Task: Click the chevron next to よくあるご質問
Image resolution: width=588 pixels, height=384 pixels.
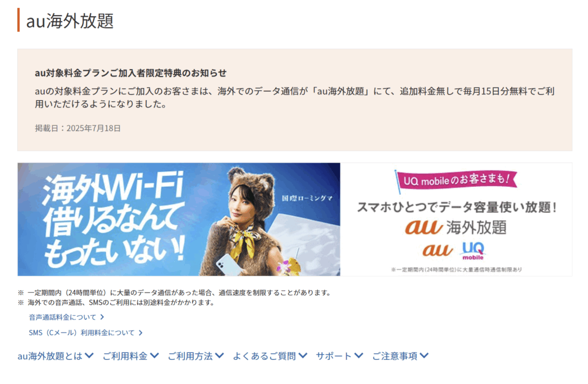Action: tap(303, 355)
